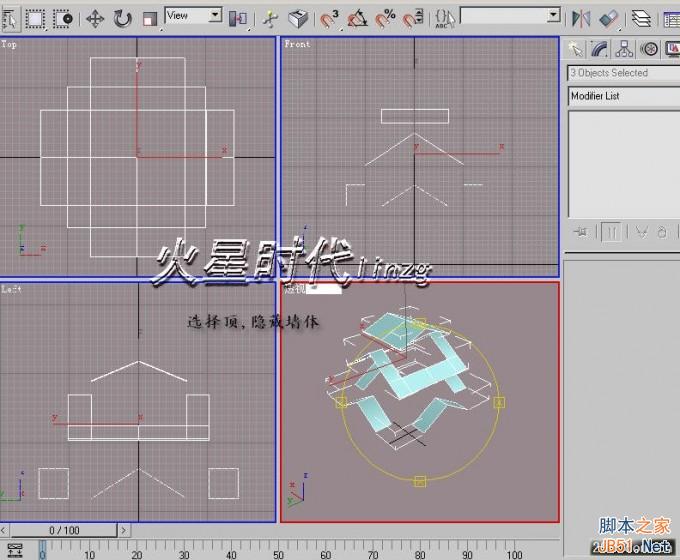Toggle the 3D Snaps magnet

(x=330, y=19)
